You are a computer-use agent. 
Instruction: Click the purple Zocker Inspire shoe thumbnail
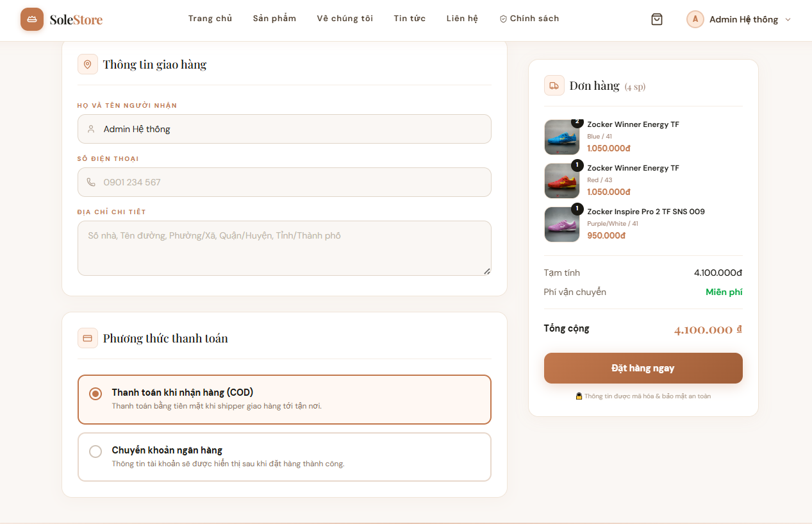(x=561, y=224)
